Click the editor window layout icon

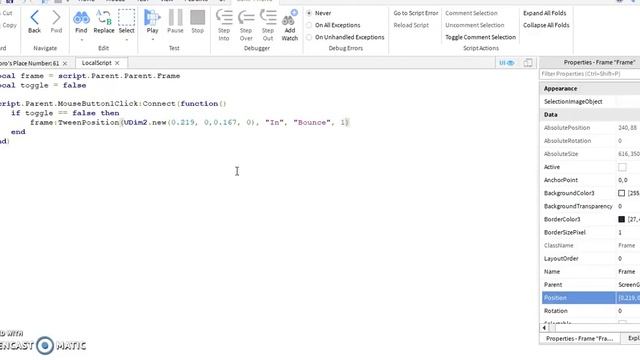click(528, 63)
